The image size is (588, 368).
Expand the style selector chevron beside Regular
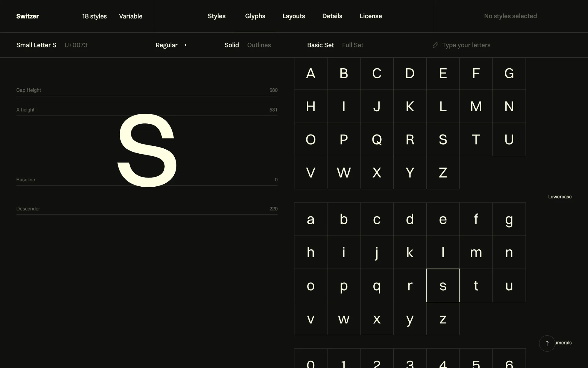185,45
